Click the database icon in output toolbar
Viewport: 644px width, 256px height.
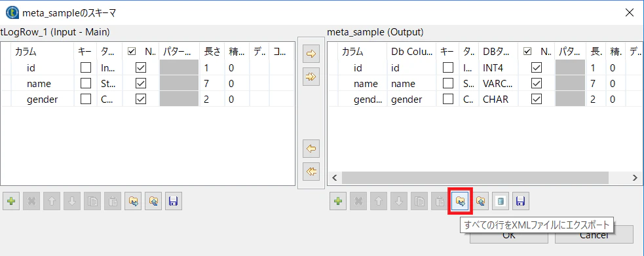[x=501, y=202]
